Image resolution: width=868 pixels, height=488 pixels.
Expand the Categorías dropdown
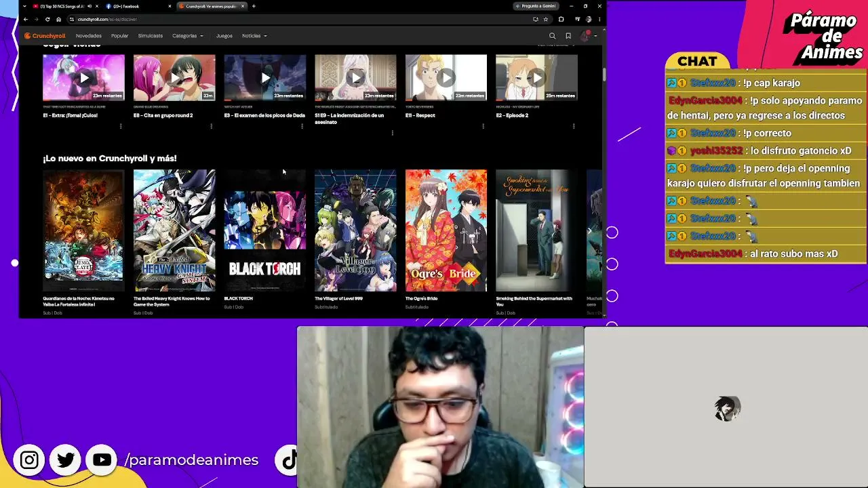point(188,36)
